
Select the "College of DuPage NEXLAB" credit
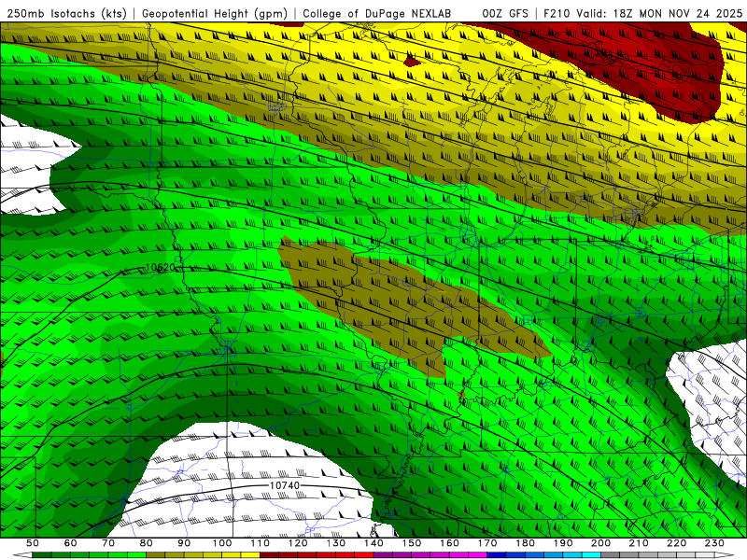(377, 13)
